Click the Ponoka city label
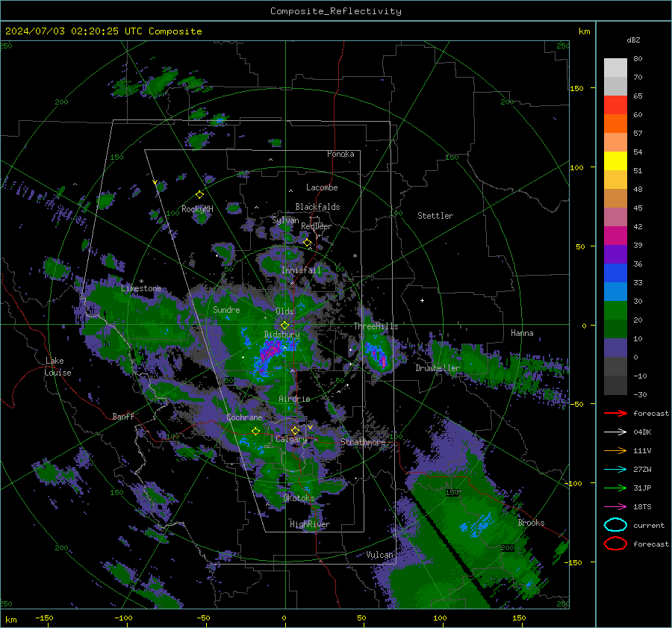 [x=340, y=154]
